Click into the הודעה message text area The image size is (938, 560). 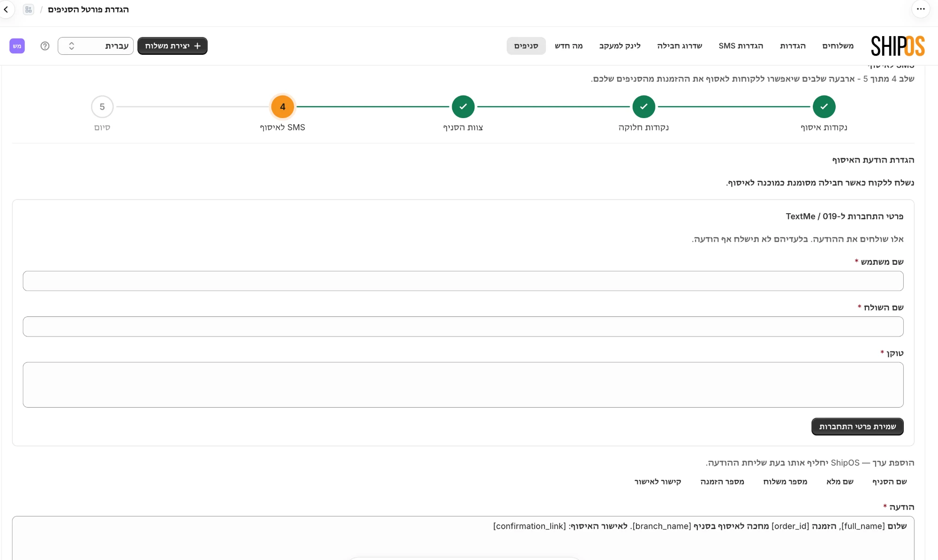(463, 538)
